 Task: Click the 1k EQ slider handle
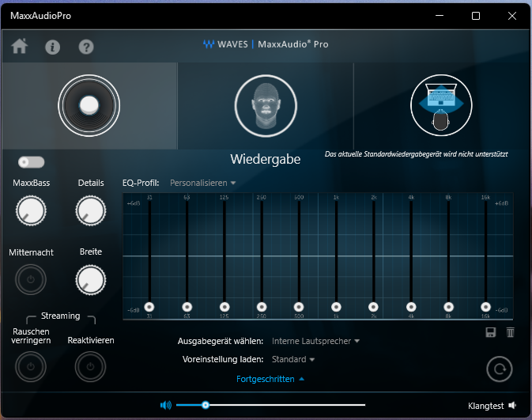[336, 307]
